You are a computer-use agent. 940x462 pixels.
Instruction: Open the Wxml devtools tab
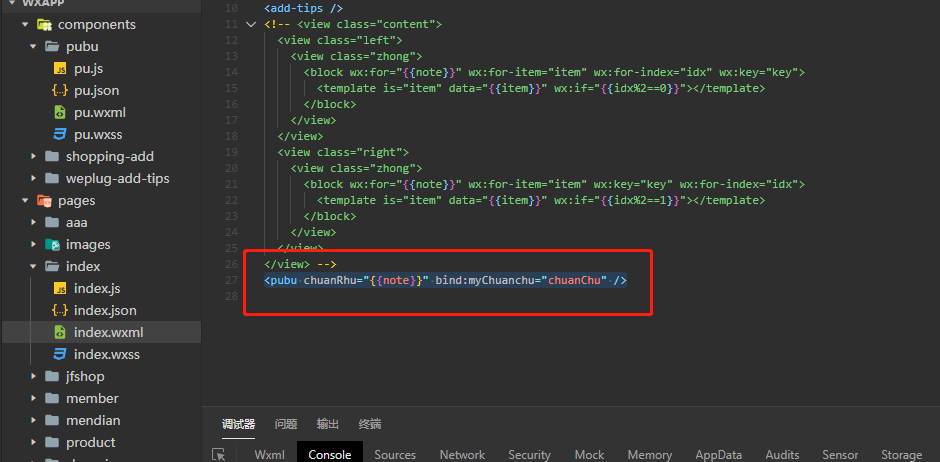click(270, 455)
